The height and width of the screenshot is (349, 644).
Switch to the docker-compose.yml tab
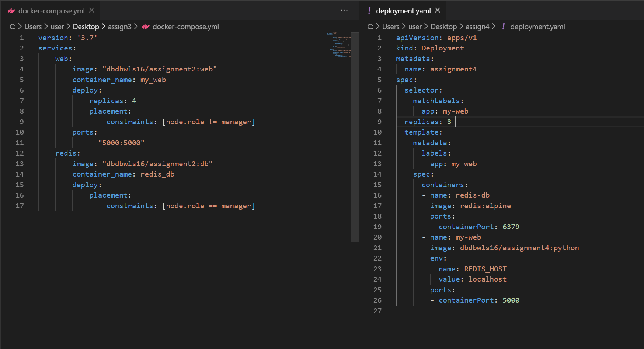[51, 11]
